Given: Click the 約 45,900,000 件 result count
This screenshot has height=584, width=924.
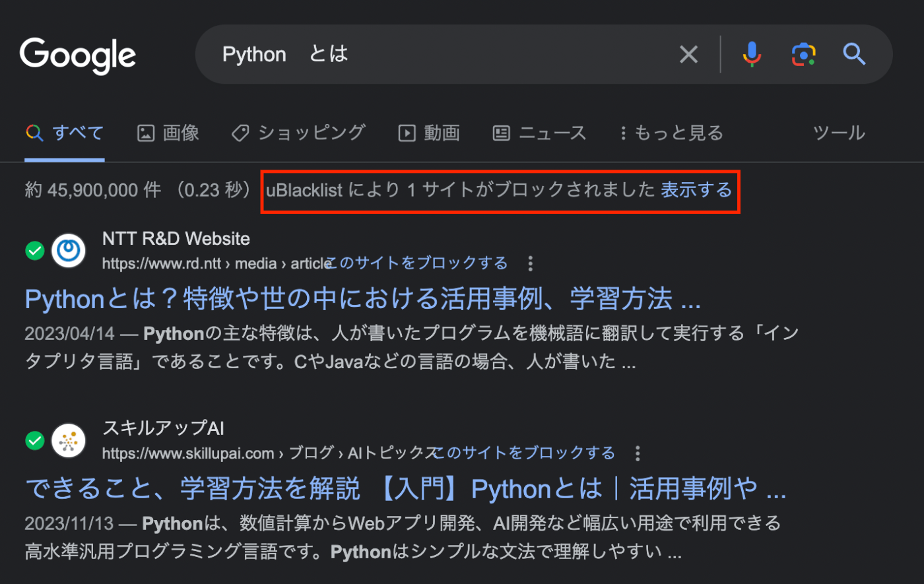Looking at the screenshot, I should tap(93, 190).
